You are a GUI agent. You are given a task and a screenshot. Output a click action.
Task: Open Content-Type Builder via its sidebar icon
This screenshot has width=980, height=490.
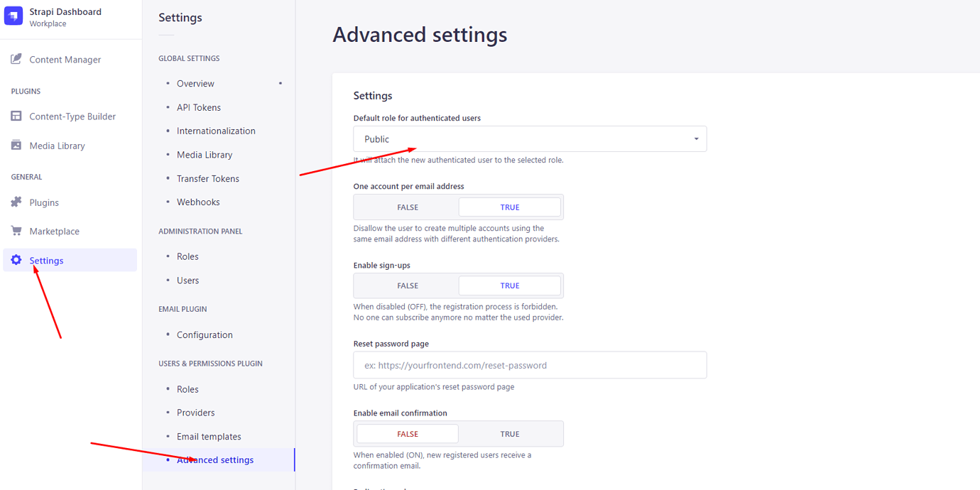(16, 116)
